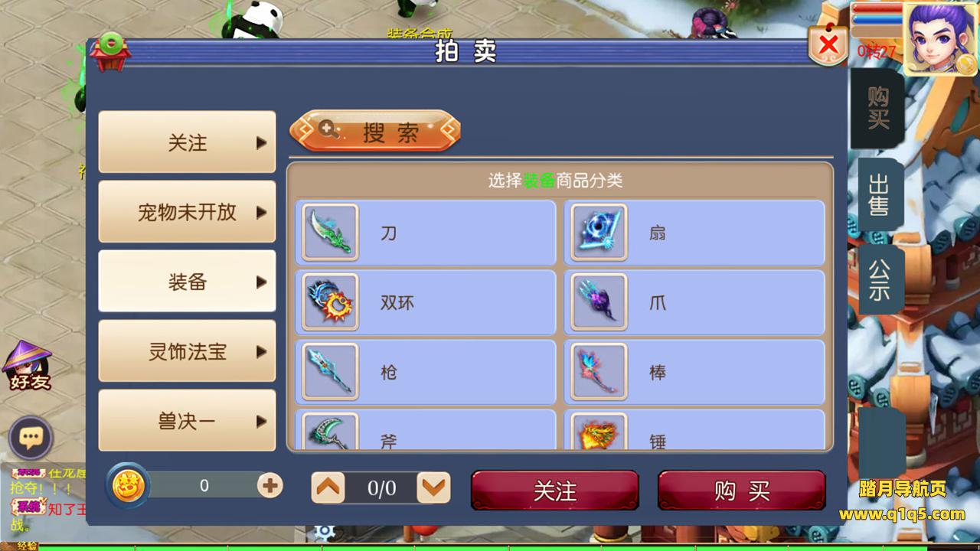The image size is (980, 551).
Task: Choose the 枪 spear weapon icon
Action: pos(330,372)
